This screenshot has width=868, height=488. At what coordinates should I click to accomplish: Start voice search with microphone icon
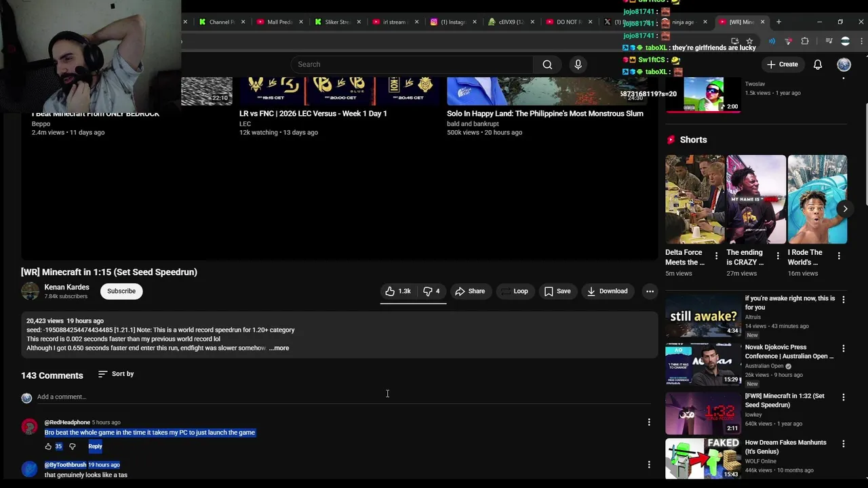(578, 64)
